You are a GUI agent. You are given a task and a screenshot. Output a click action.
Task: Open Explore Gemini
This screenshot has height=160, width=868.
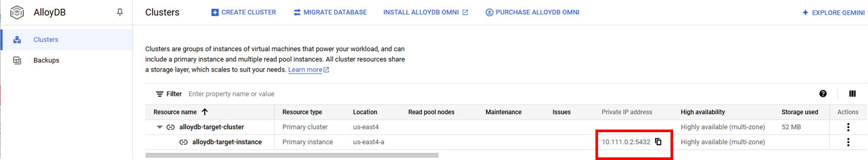click(x=833, y=13)
